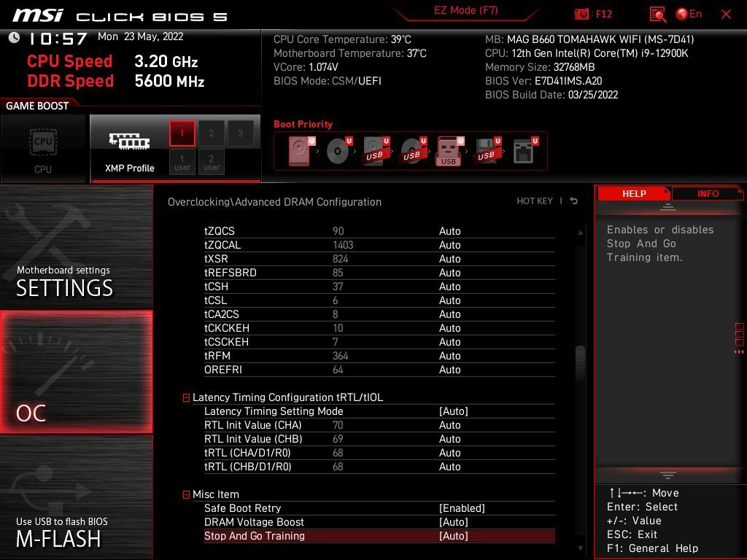This screenshot has width=747, height=560.
Task: Toggle the CPU Game Boost icon
Action: click(43, 149)
